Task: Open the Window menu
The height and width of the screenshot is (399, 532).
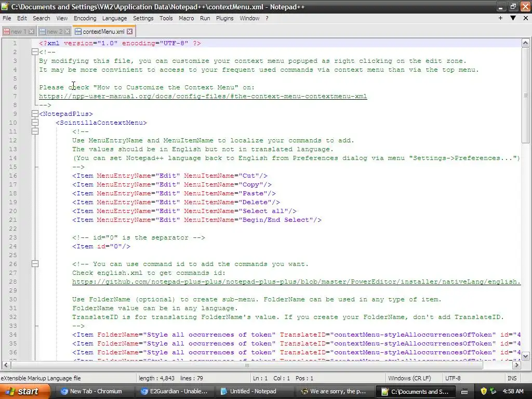Action: coord(249,18)
